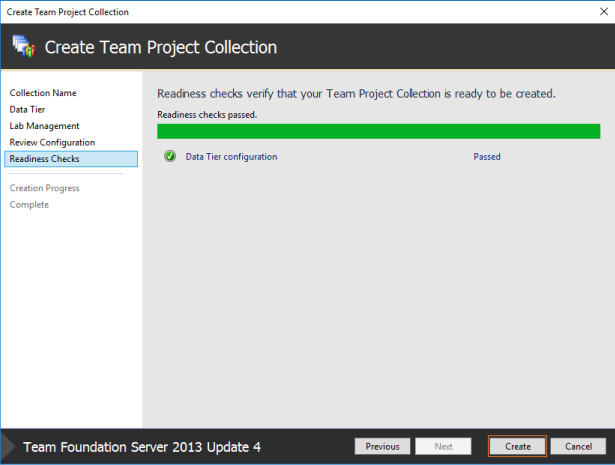Click the 'Create Team Project Collection' header title
Viewport: 615px width, 465px height.
(161, 47)
